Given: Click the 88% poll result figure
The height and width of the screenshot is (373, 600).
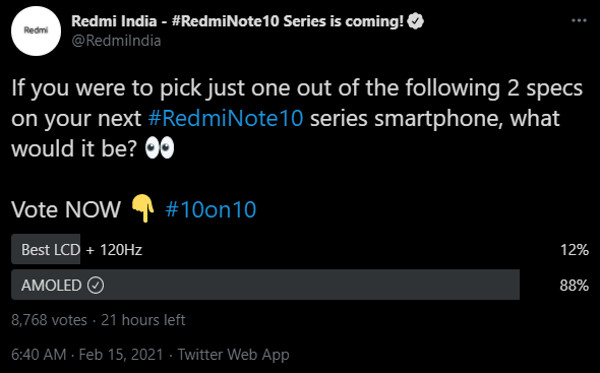Looking at the screenshot, I should tap(574, 285).
